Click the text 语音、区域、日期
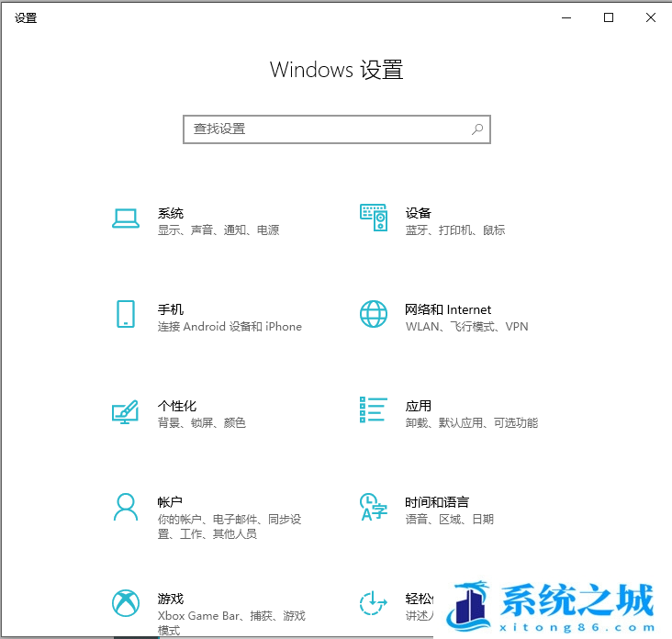Image resolution: width=672 pixels, height=639 pixels. click(x=450, y=520)
